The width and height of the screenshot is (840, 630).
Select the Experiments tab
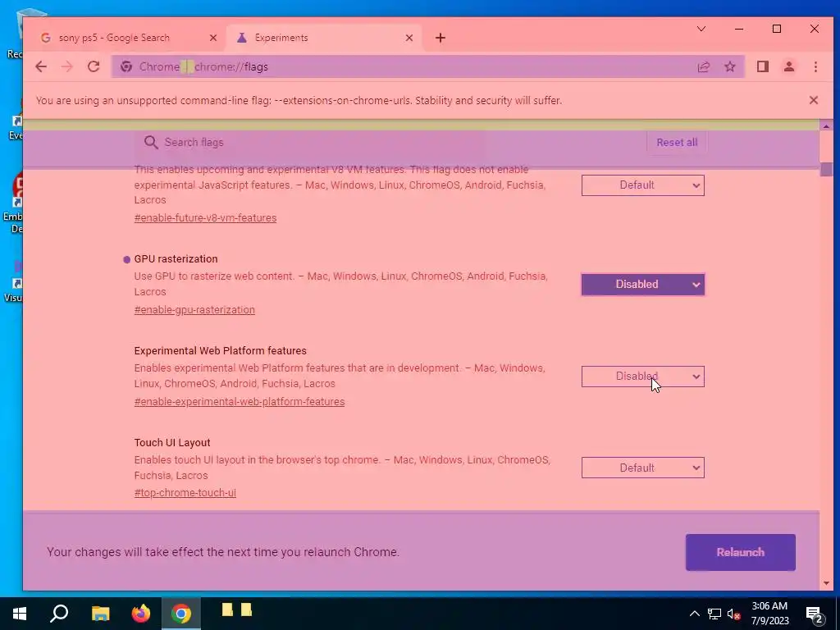(325, 38)
